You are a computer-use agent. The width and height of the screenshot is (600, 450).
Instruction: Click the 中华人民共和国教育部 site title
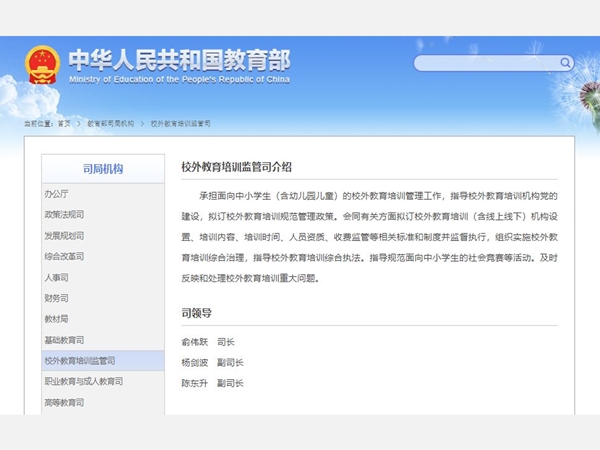pyautogui.click(x=179, y=60)
